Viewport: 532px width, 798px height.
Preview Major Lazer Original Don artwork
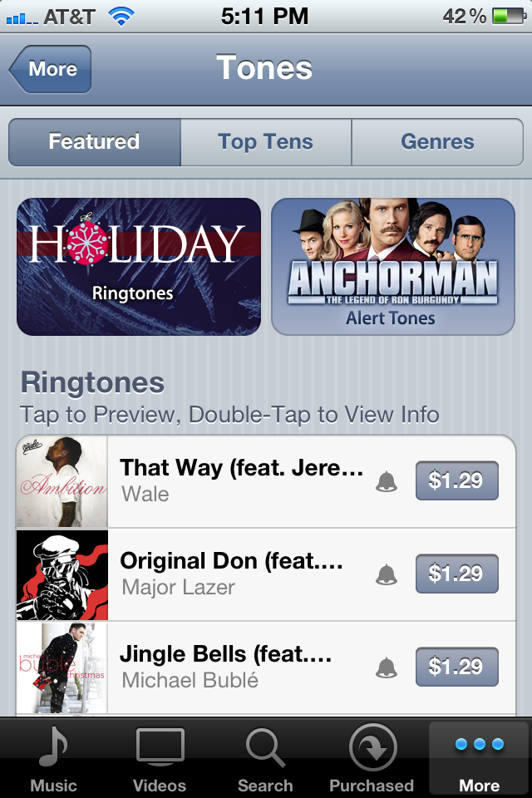pos(62,574)
